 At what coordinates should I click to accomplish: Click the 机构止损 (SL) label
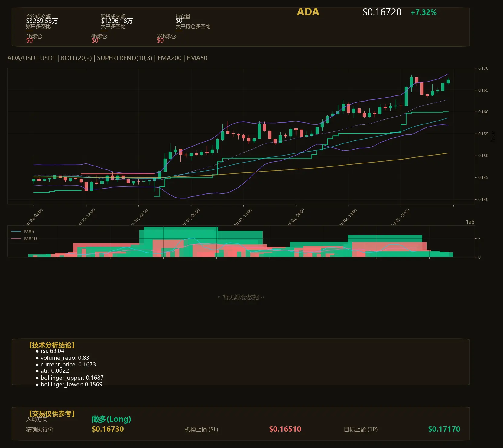[201, 429]
